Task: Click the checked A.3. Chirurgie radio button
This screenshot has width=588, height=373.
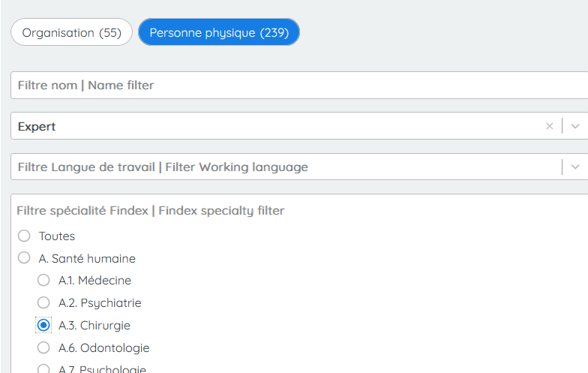Action: pyautogui.click(x=43, y=326)
